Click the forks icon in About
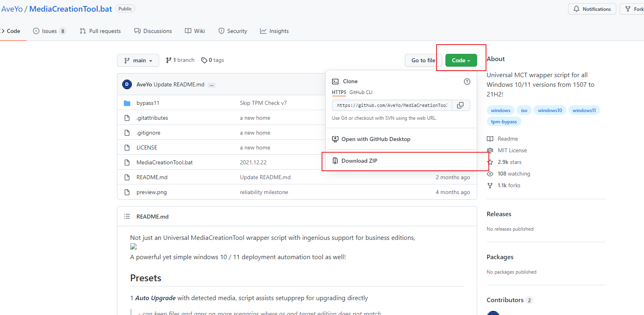This screenshot has height=315, width=644. point(490,186)
